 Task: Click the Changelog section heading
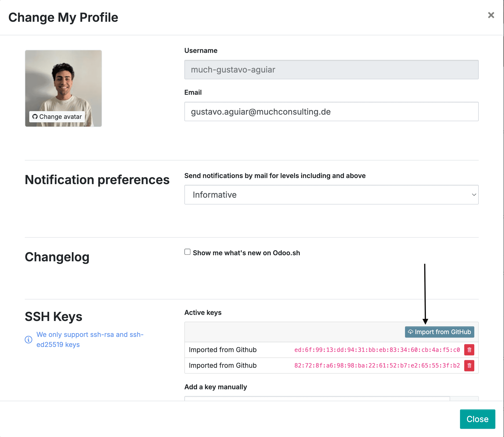pos(57,257)
